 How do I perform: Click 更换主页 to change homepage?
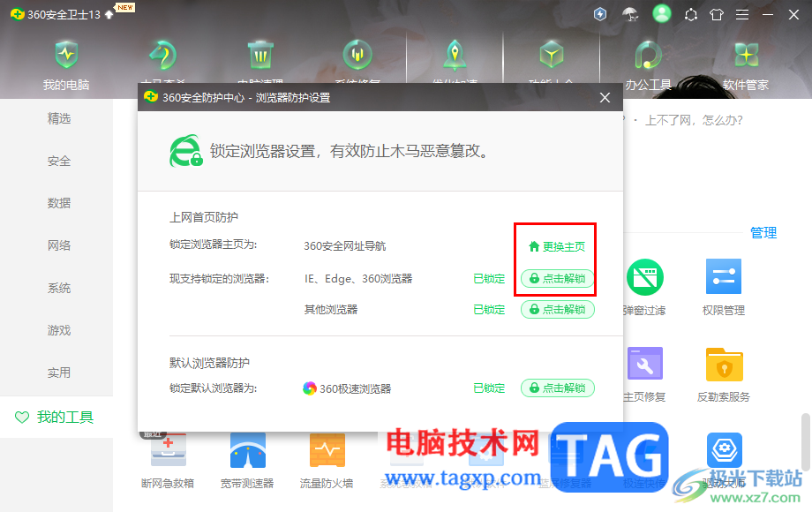coord(557,247)
